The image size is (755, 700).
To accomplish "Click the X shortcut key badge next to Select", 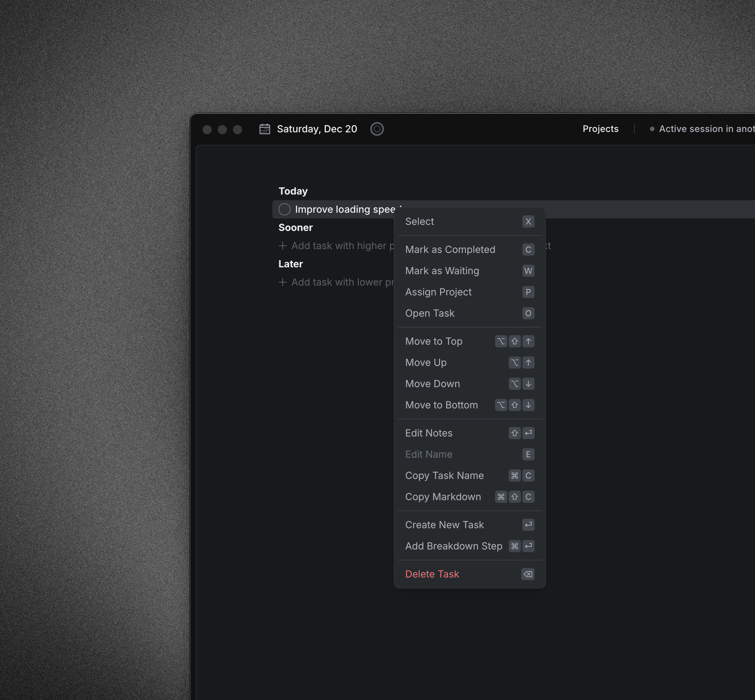I will pyautogui.click(x=528, y=221).
